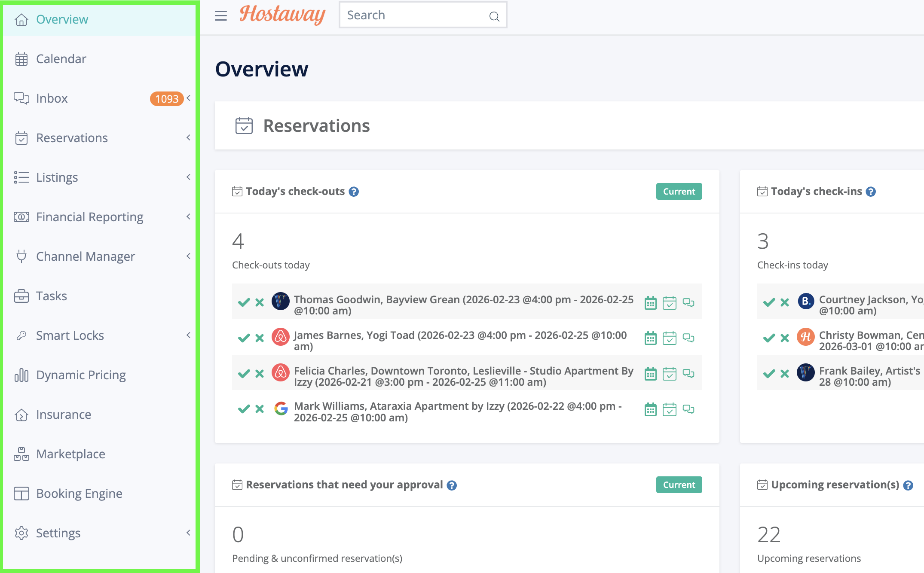
Task: Click Current button in Reservations needing approval
Action: pos(679,485)
